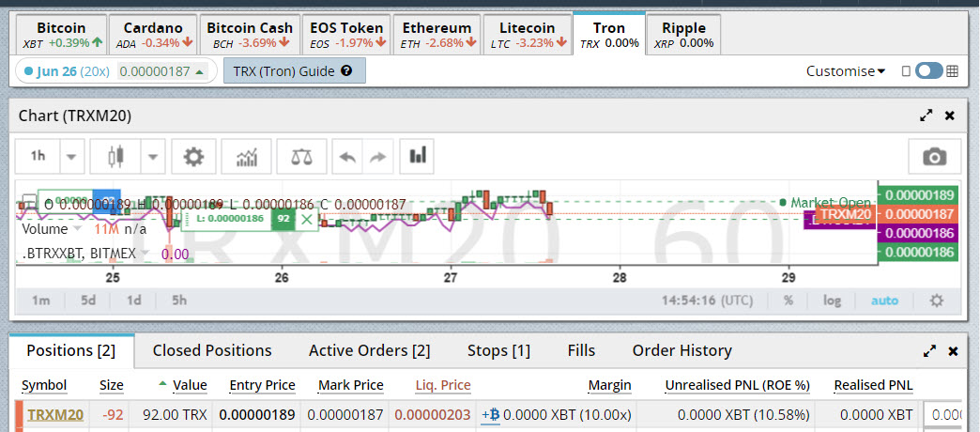Select 5d date range
Screen dimensions: 980x432
tap(88, 301)
